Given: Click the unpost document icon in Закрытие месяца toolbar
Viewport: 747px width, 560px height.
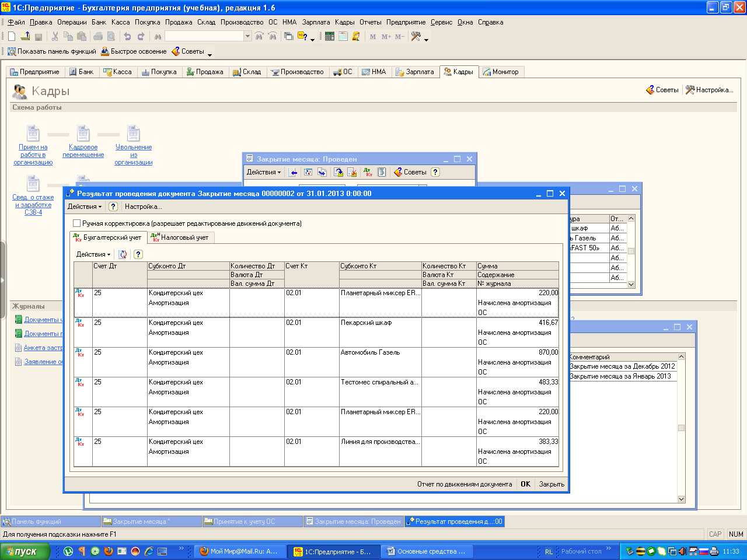Looking at the screenshot, I should click(352, 172).
